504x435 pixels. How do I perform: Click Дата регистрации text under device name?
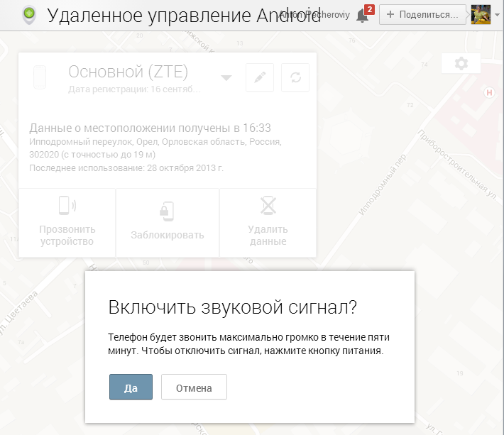pyautogui.click(x=134, y=89)
